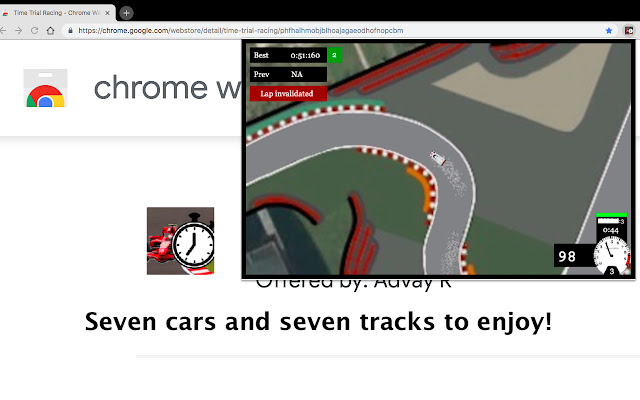Click the racing car stopwatch thumbnail
640x400 pixels.
tap(180, 241)
